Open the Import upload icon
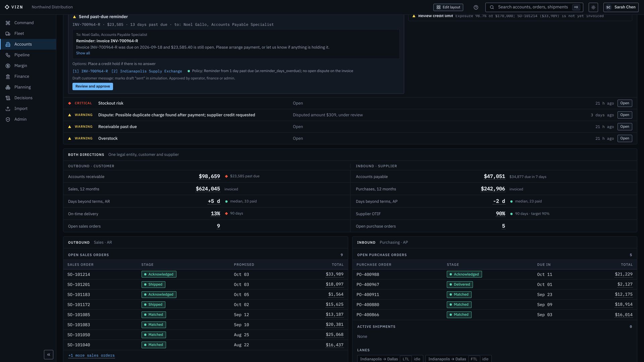The width and height of the screenshot is (644, 362). pyautogui.click(x=8, y=109)
